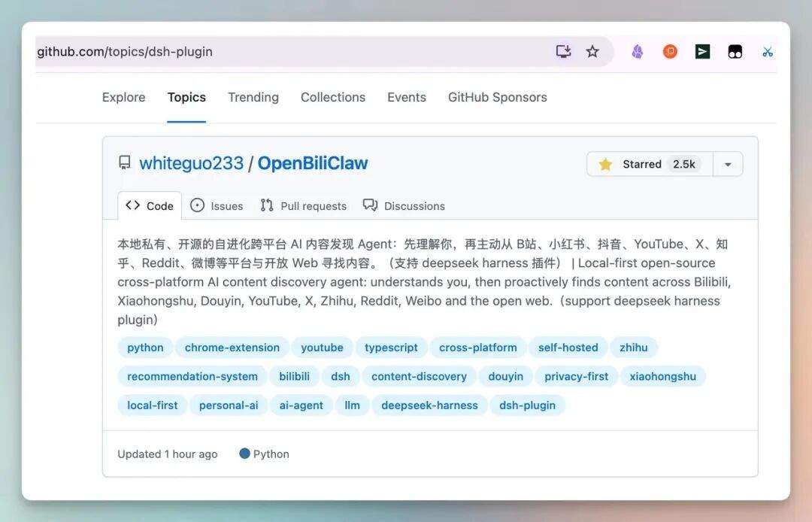
Task: Open the blue scissors extension
Action: click(768, 52)
